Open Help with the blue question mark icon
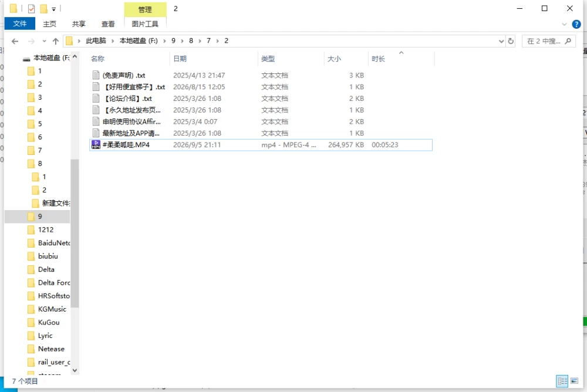Image resolution: width=587 pixels, height=392 pixels. (x=576, y=24)
